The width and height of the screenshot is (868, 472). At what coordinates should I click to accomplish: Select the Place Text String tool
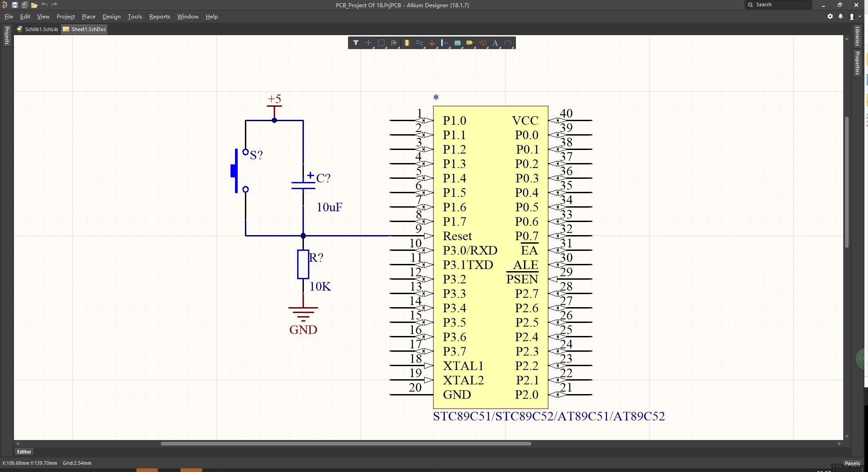pyautogui.click(x=495, y=43)
